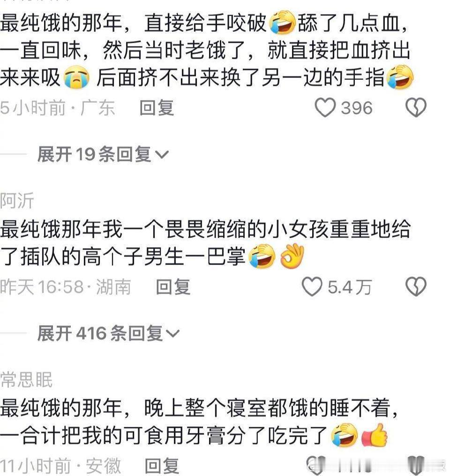Open user 阿沂's profile name
The width and height of the screenshot is (450, 476).
[x=17, y=201]
